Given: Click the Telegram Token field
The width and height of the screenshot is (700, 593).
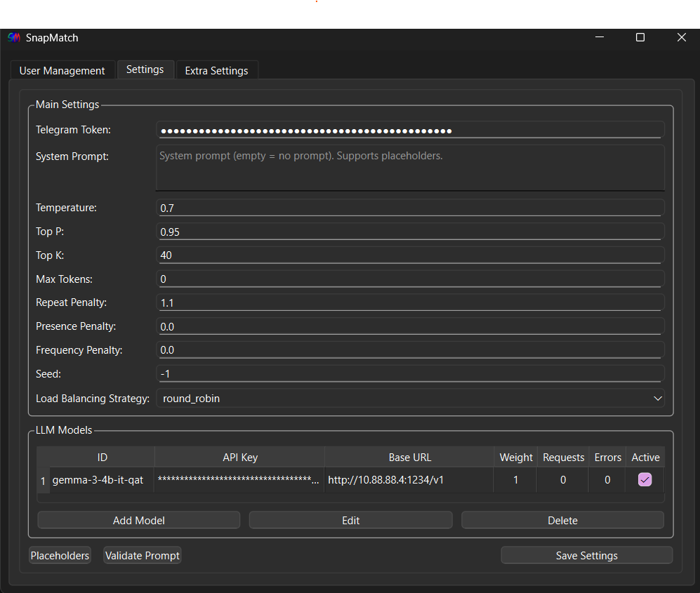Looking at the screenshot, I should coord(410,130).
